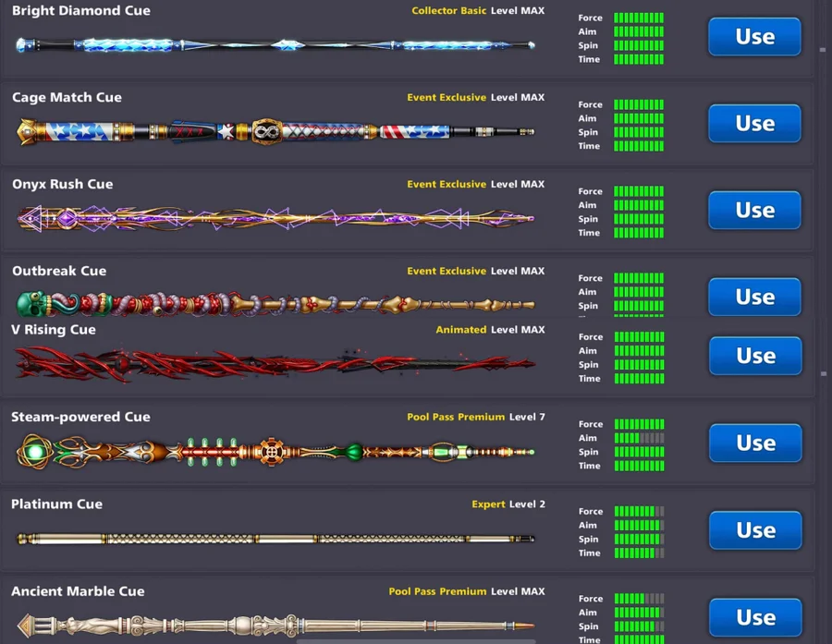This screenshot has height=644, width=832.
Task: Click the Collector Basic label
Action: tap(449, 10)
